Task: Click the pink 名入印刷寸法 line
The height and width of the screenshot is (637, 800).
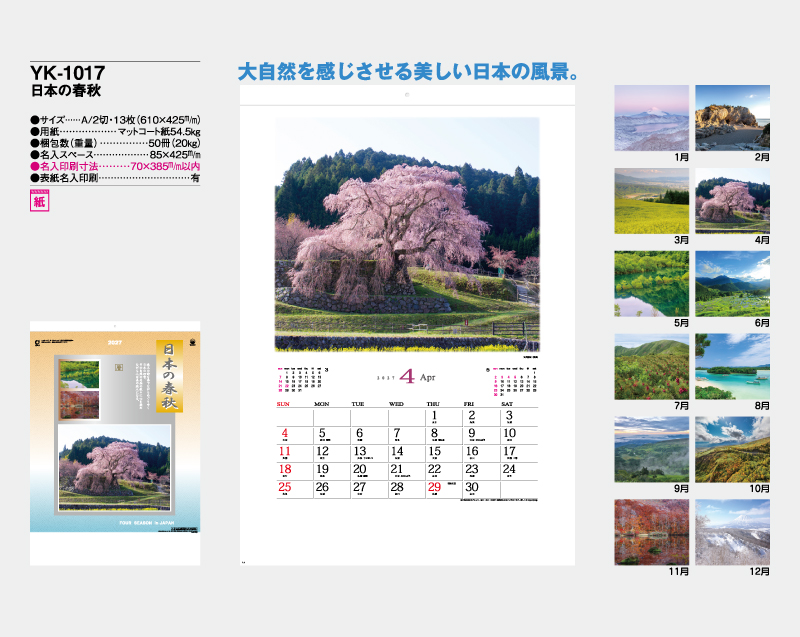Action: (x=115, y=166)
